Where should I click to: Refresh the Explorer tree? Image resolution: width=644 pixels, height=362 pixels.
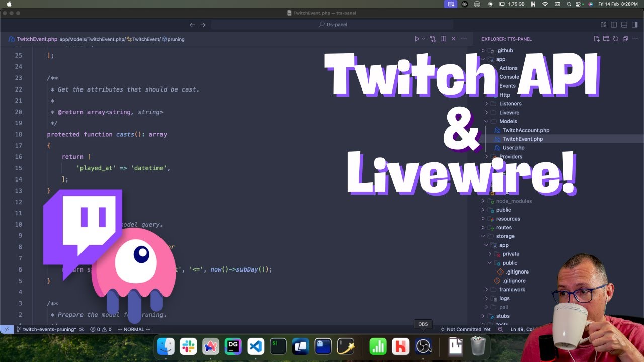(616, 39)
